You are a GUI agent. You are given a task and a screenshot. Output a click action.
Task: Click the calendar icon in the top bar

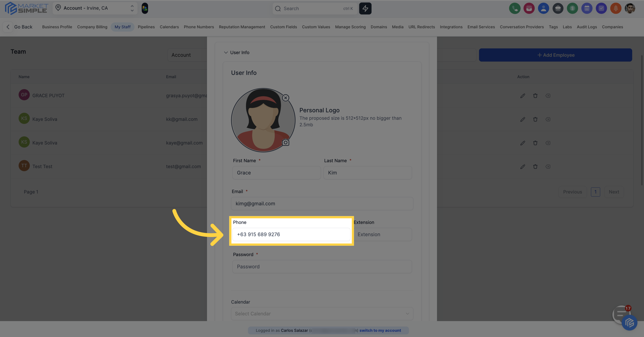(587, 9)
